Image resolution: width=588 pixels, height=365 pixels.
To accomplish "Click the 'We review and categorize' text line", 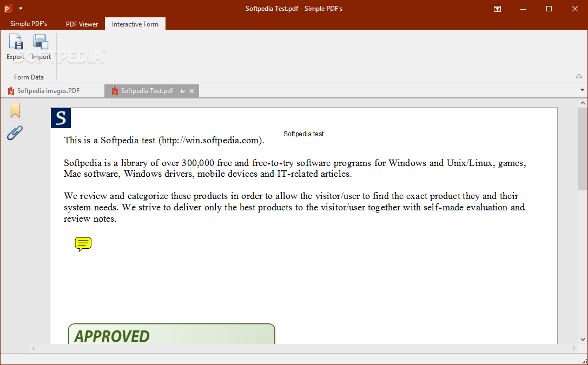I will click(291, 196).
